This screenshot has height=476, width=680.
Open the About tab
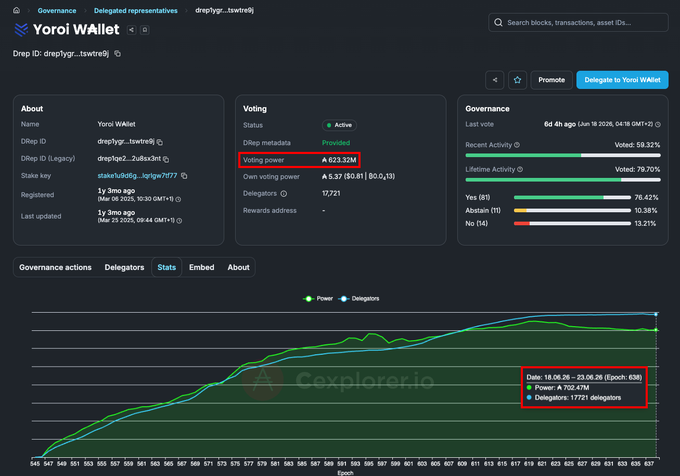239,267
